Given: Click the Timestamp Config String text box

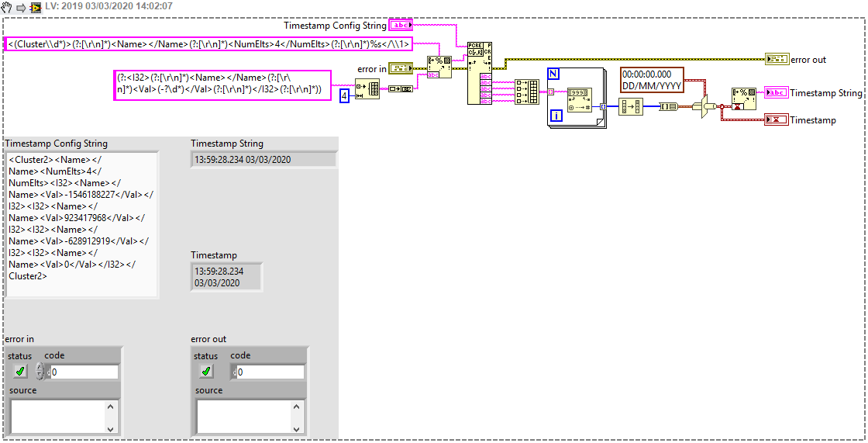Looking at the screenshot, I should click(x=81, y=224).
